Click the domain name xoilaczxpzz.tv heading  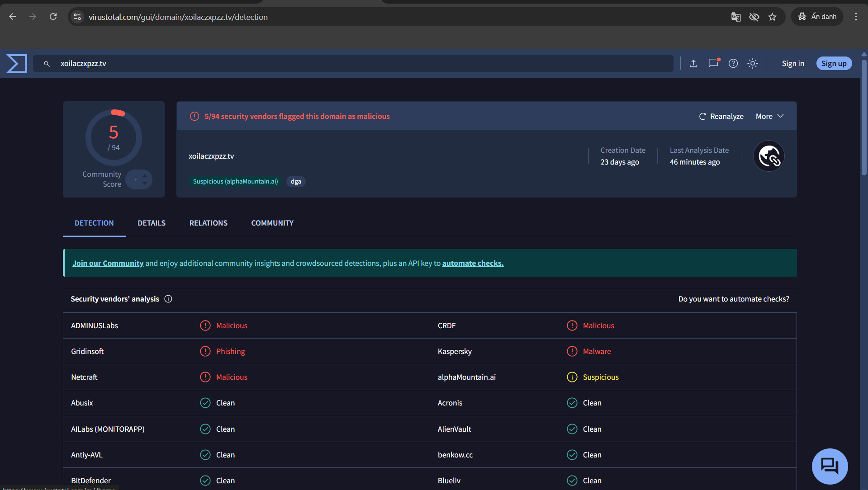pos(211,156)
